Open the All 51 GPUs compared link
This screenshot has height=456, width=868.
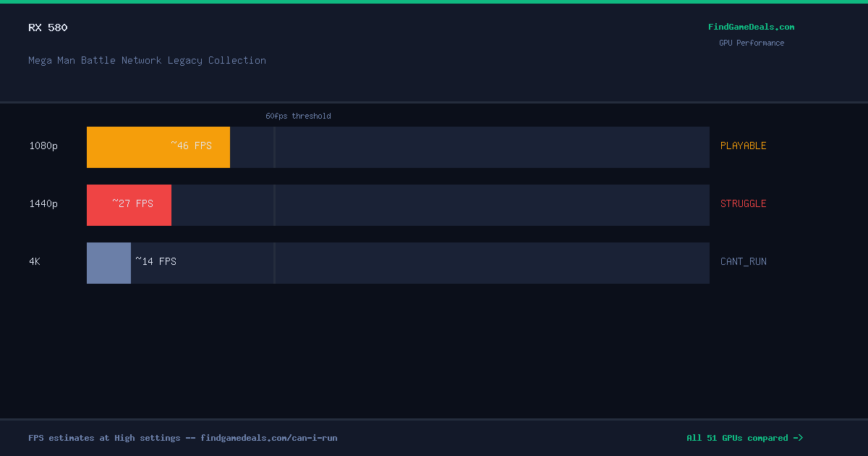pyautogui.click(x=744, y=438)
